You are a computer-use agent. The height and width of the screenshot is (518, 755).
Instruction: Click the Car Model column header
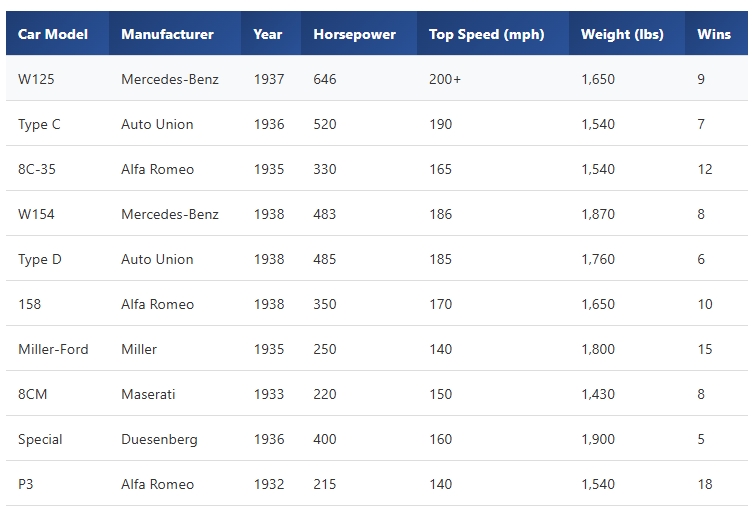click(x=57, y=34)
